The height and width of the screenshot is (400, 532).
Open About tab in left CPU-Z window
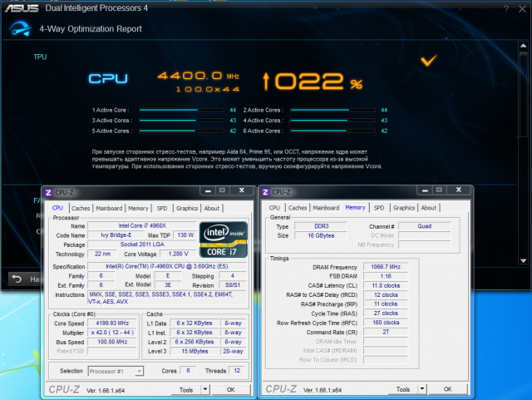pyautogui.click(x=212, y=208)
